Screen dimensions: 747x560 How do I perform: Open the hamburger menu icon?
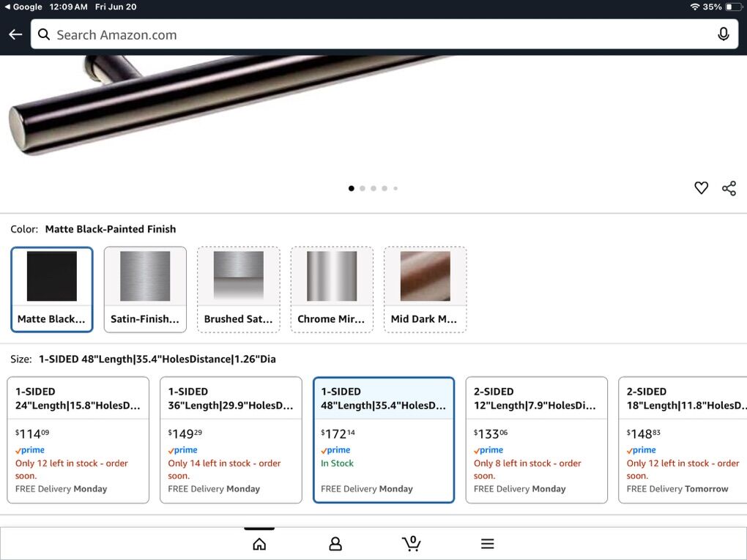click(x=488, y=544)
